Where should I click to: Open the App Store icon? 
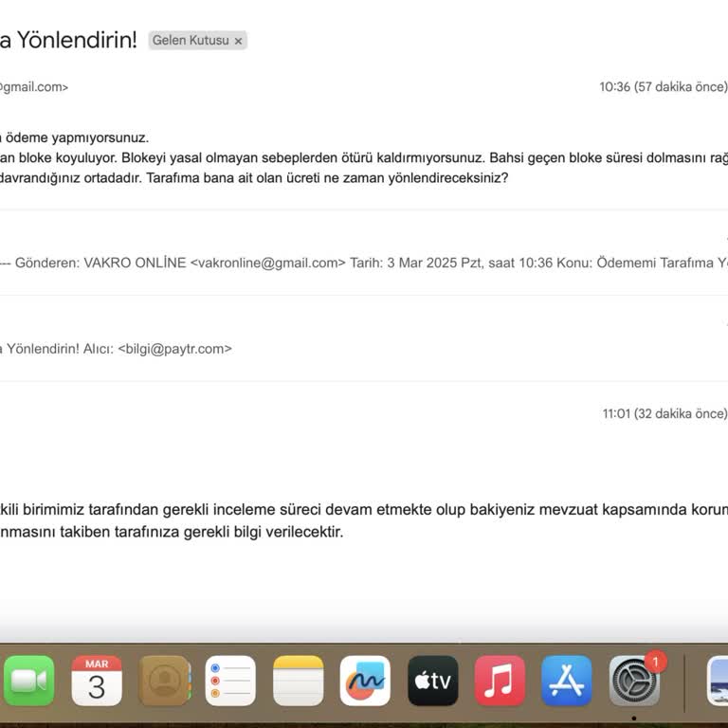pos(567,681)
